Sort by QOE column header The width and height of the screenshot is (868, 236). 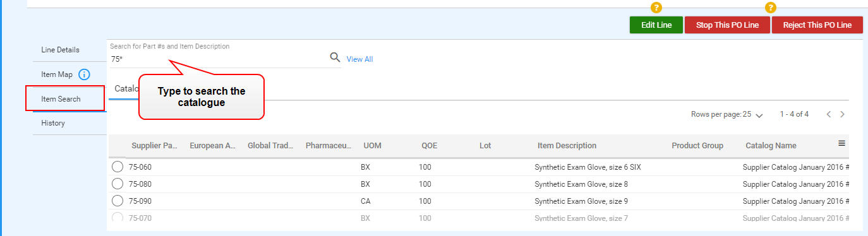[x=429, y=146]
